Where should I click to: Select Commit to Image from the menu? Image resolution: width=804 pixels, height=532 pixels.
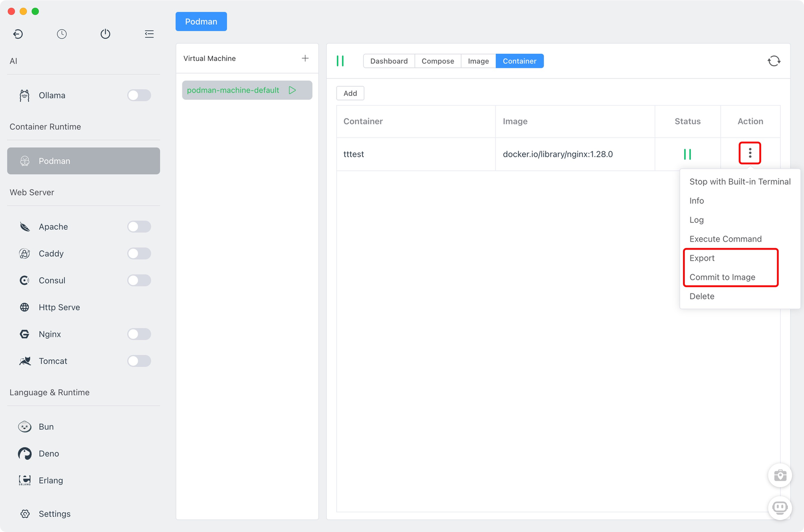click(x=722, y=277)
